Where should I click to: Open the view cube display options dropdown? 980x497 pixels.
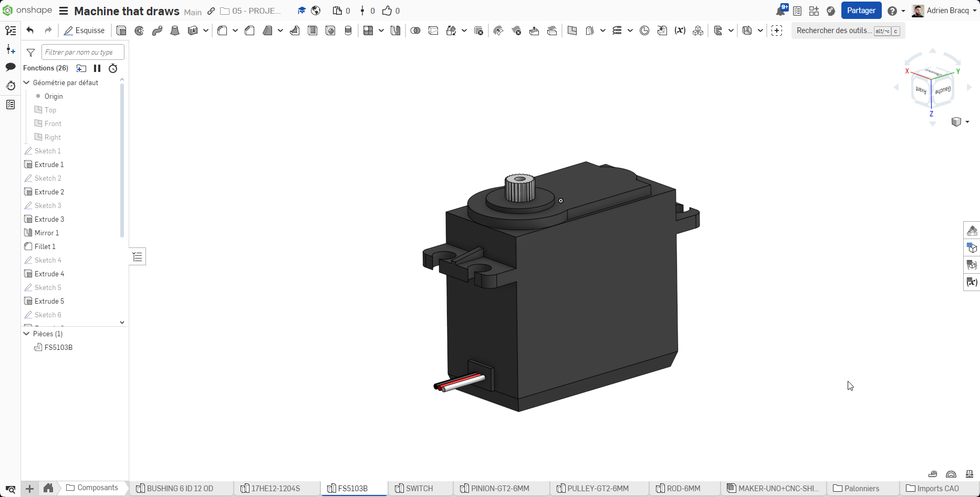tap(960, 122)
